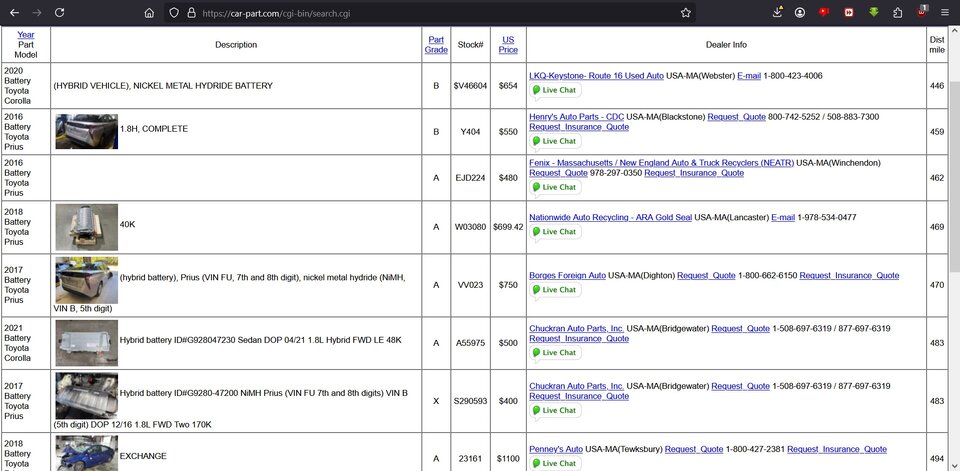Request quote for Chuckran stock S290593

(x=740, y=386)
